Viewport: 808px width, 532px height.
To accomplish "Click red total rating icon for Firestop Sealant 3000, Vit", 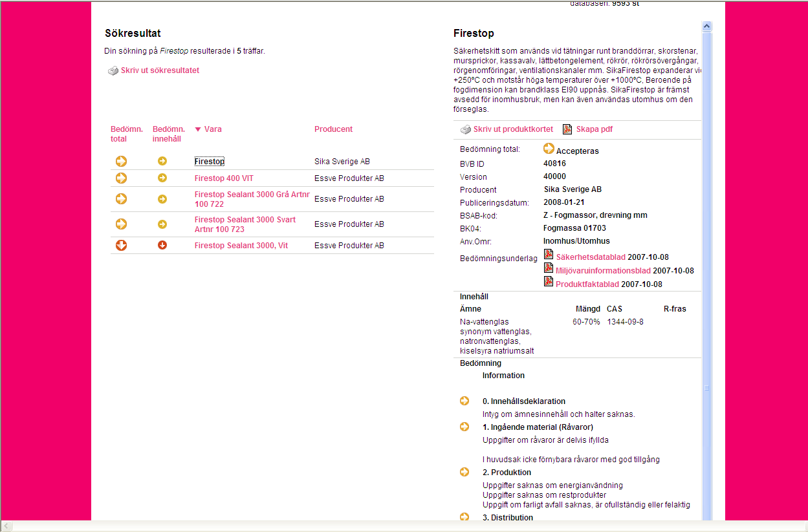I will (121, 245).
